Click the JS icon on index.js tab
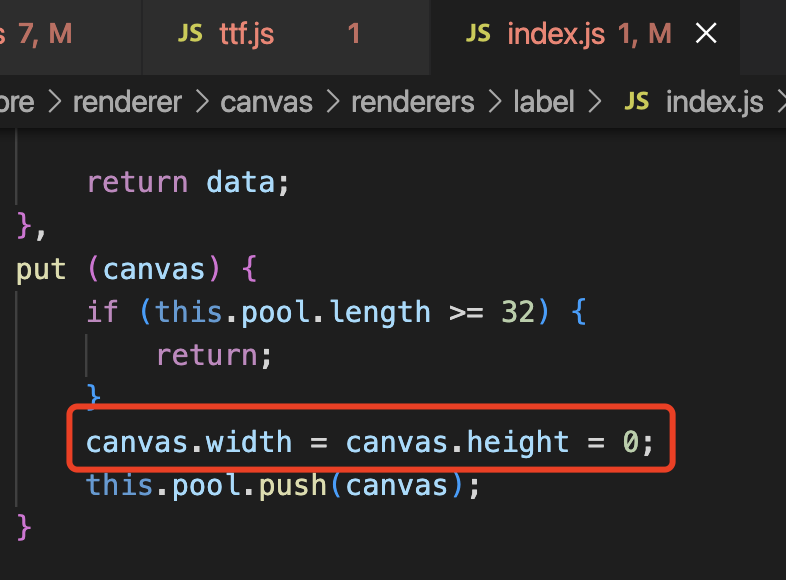This screenshot has height=580, width=786. click(478, 34)
